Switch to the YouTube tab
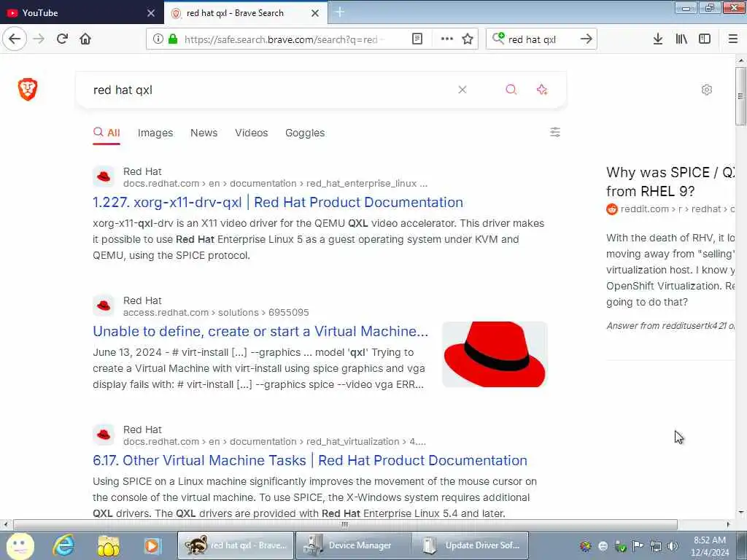This screenshot has width=747, height=560. (79, 13)
